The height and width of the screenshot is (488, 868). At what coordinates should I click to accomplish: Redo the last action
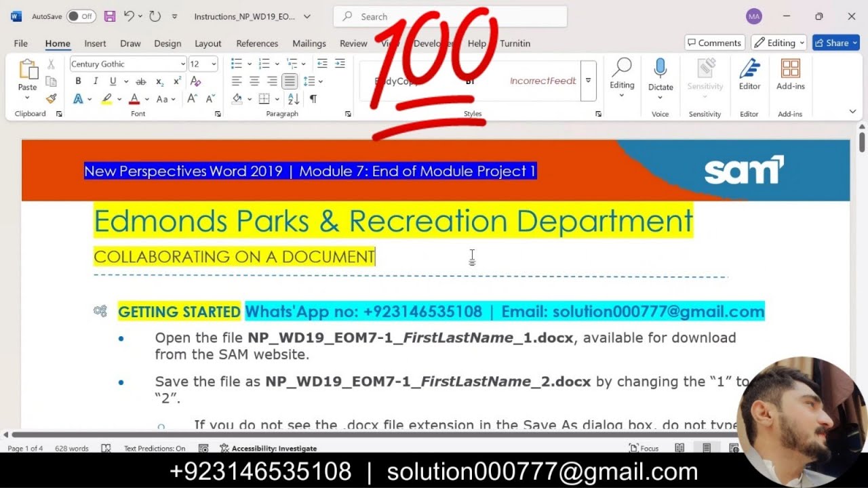[155, 16]
